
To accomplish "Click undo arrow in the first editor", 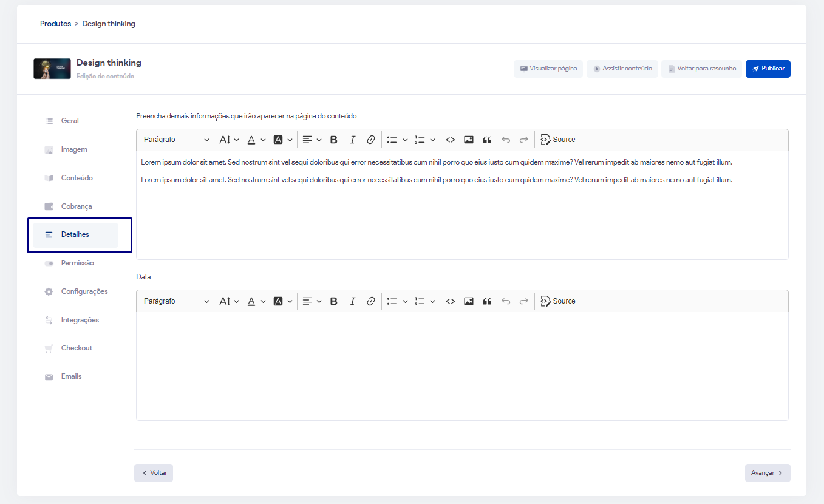I will pyautogui.click(x=505, y=140).
